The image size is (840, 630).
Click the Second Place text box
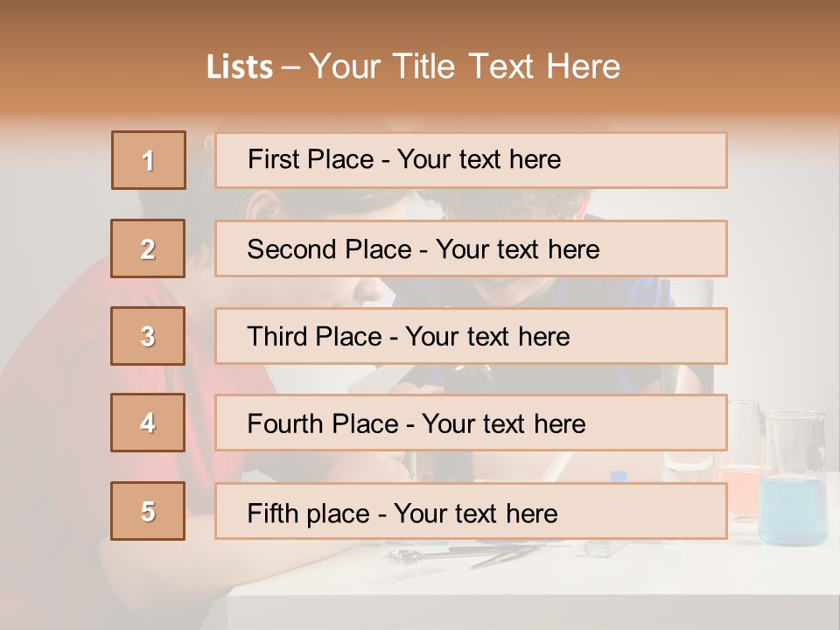[x=471, y=248]
